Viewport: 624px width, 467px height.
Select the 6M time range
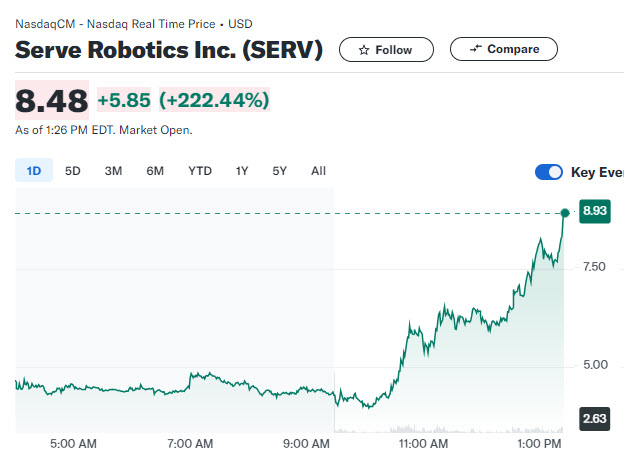(x=155, y=171)
